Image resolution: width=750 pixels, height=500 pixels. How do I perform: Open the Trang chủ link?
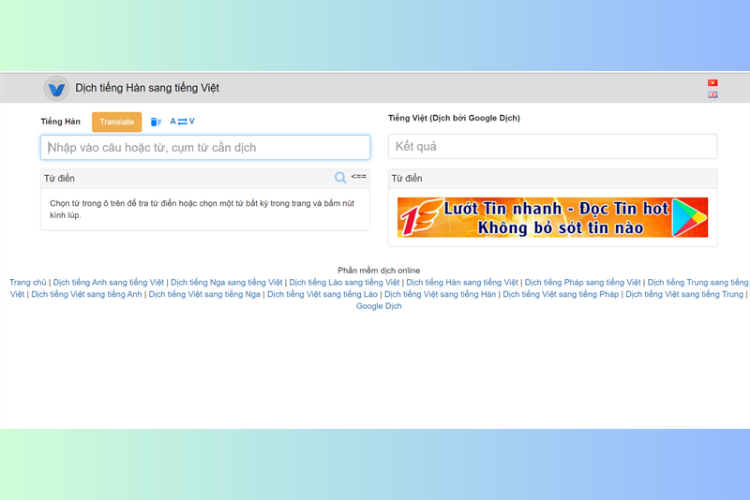pyautogui.click(x=28, y=282)
